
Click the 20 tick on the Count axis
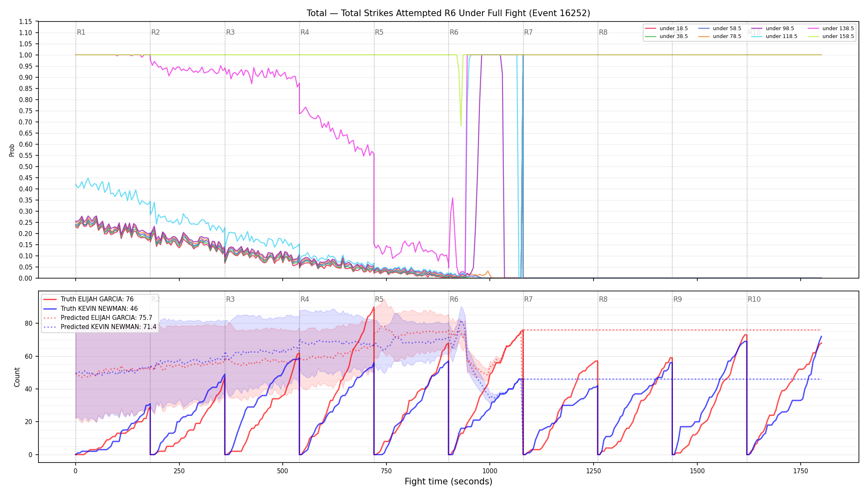29,422
